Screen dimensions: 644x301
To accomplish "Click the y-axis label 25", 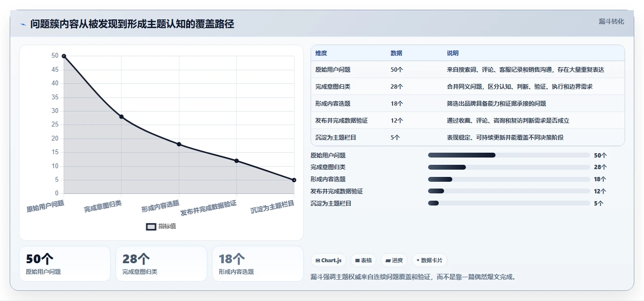I will click(x=55, y=125).
